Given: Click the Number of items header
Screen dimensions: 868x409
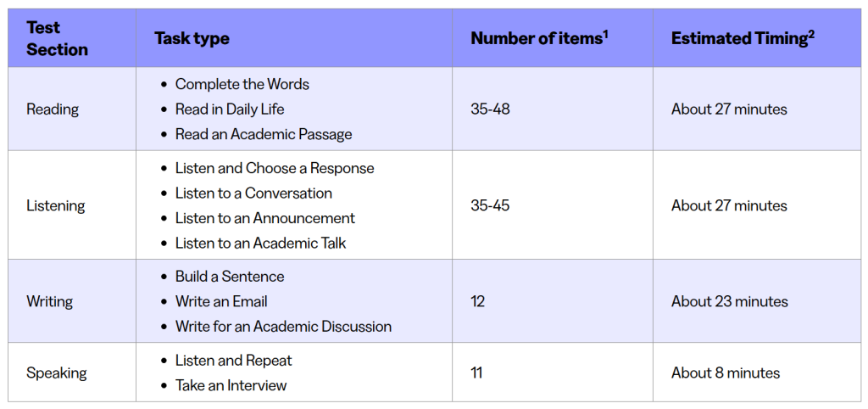Looking at the screenshot, I should point(539,38).
